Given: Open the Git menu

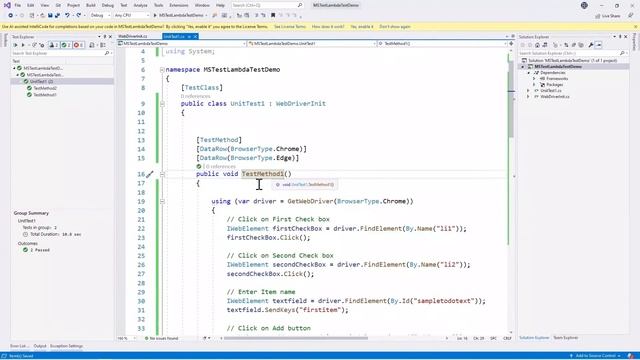Looking at the screenshot, I should 58,5.
